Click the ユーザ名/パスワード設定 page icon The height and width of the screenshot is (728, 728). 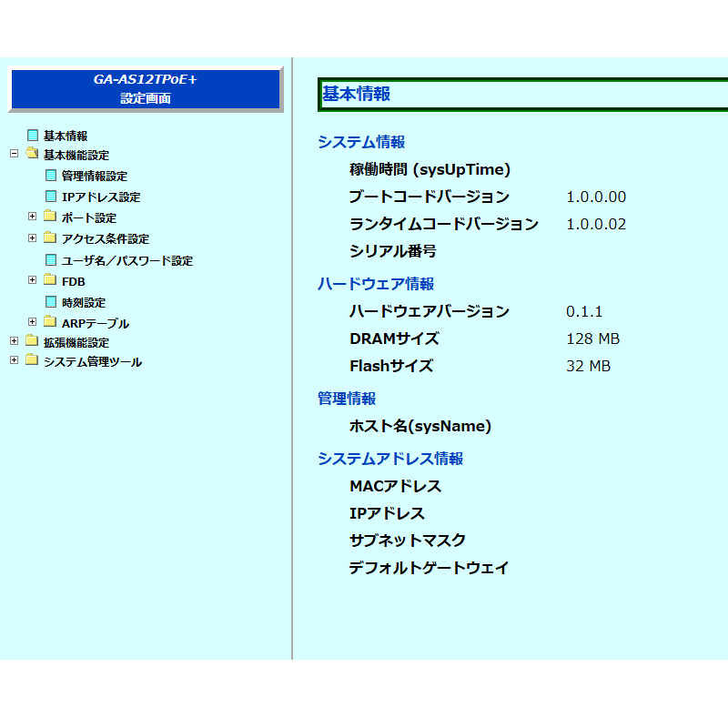point(51,260)
